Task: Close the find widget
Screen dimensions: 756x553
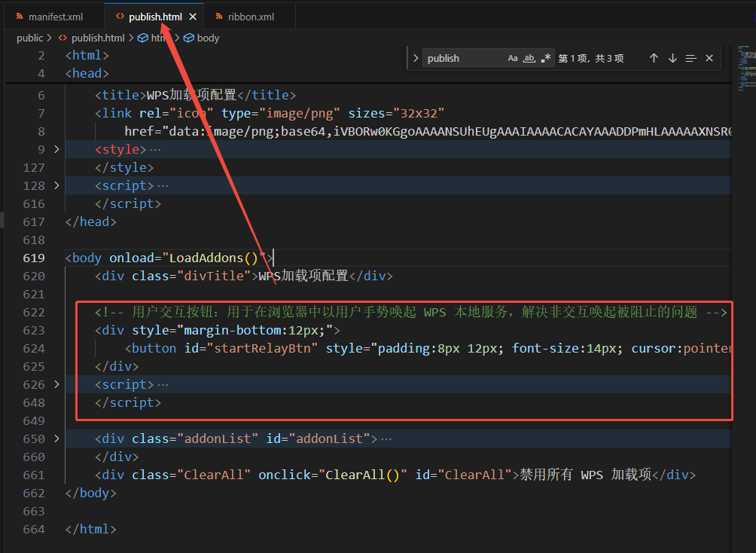Action: click(x=709, y=58)
